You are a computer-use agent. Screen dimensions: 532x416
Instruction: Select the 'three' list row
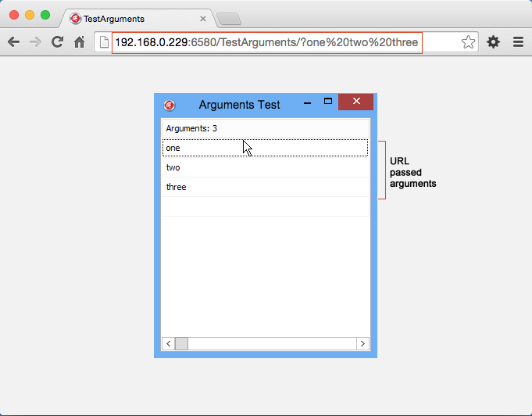click(265, 187)
